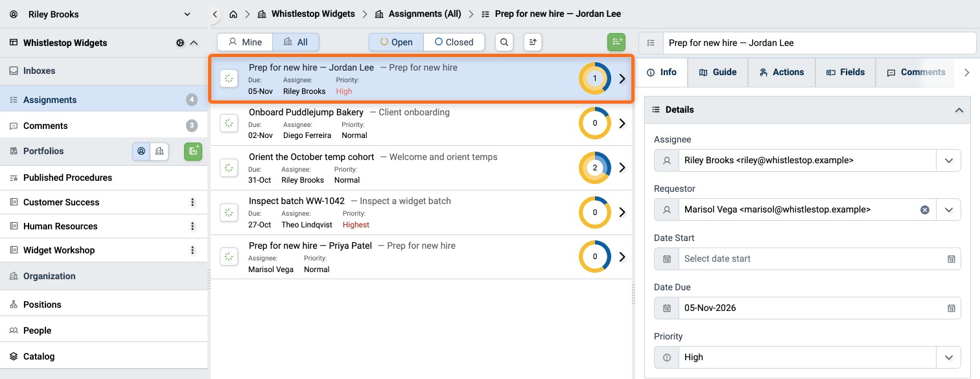Click the search icon in assignments toolbar
The height and width of the screenshot is (379, 980).
coord(504,42)
